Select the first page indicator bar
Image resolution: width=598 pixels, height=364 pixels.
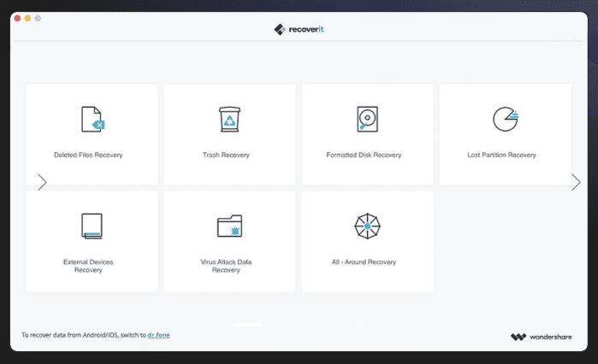[247, 325]
